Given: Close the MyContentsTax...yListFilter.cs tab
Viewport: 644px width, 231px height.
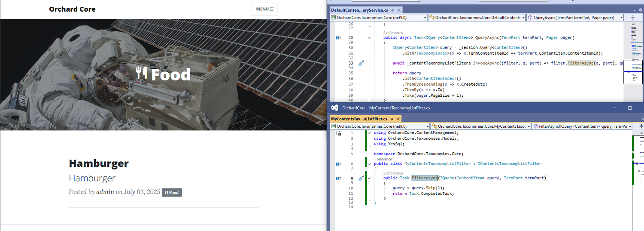Looking at the screenshot, I should 398,119.
